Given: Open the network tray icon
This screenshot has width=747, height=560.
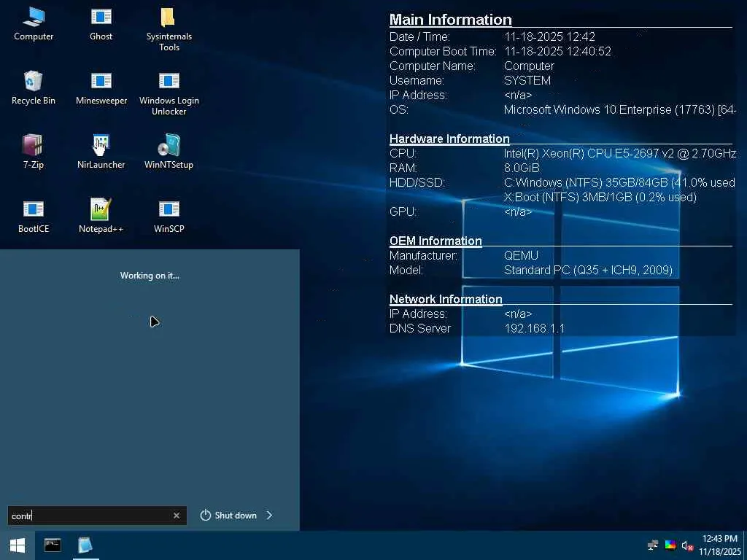Looking at the screenshot, I should tap(653, 545).
